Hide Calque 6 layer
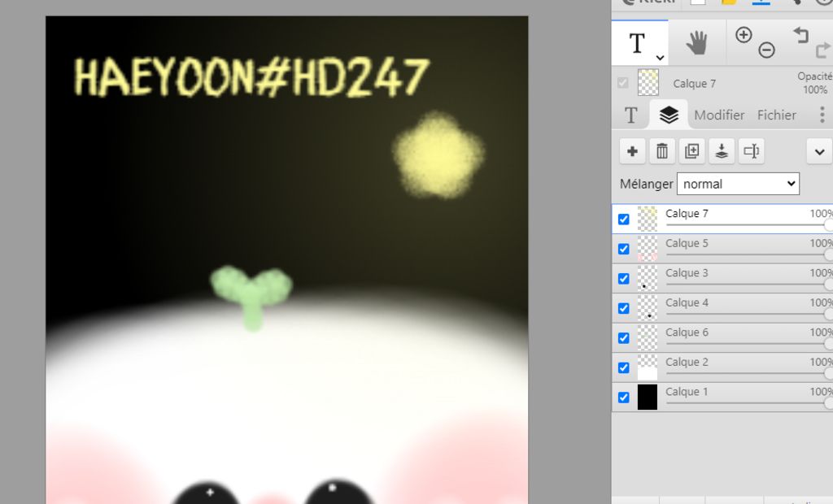 coord(624,338)
